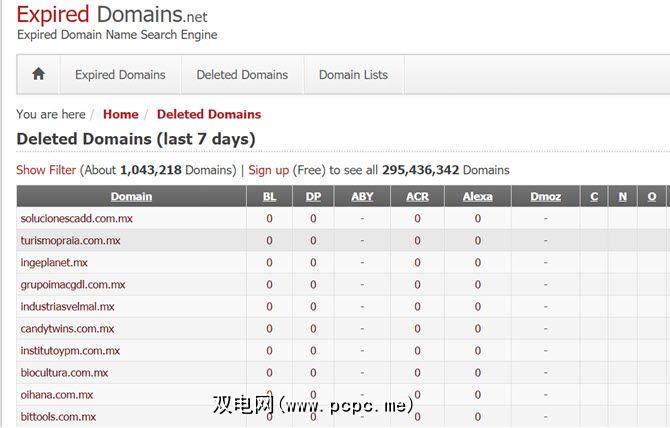Open the Domain Lists tab
The height and width of the screenshot is (428, 670).
coord(353,75)
